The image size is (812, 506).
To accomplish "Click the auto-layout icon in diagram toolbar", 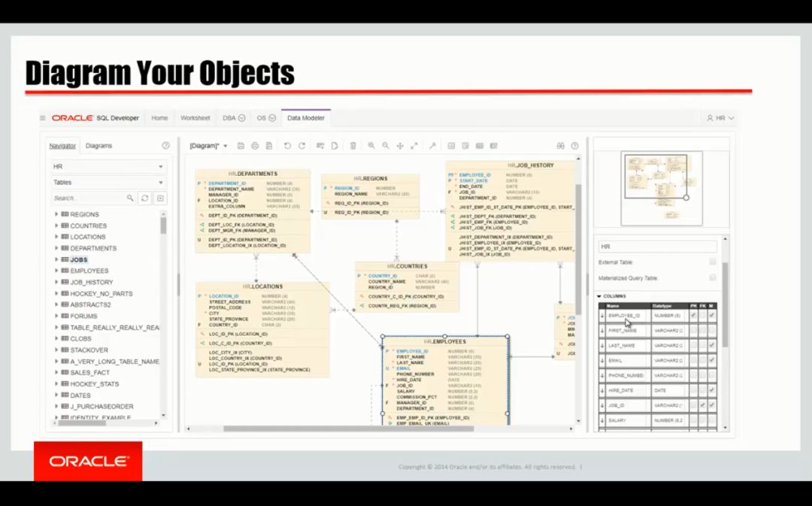I will (x=320, y=146).
